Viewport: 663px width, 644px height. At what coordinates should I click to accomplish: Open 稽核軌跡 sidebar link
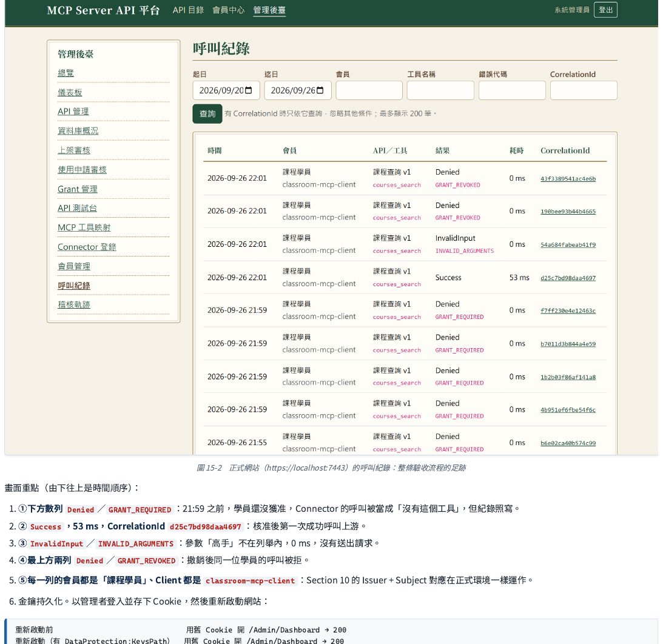(74, 304)
